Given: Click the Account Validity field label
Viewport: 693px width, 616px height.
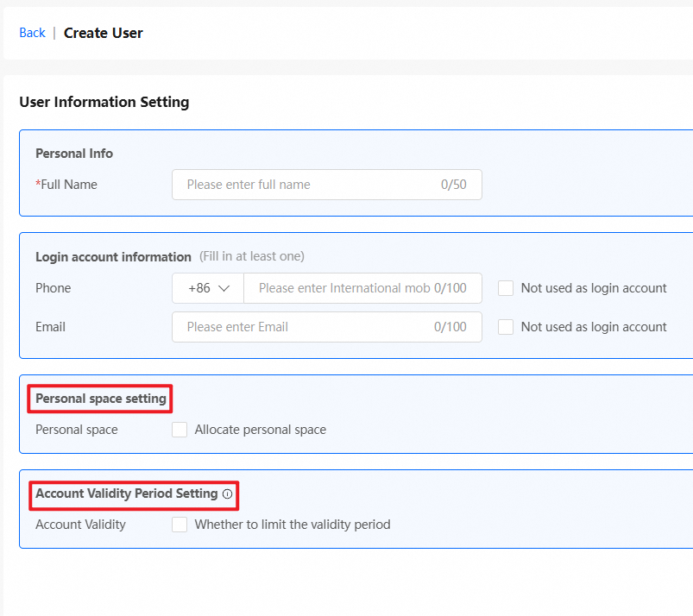Looking at the screenshot, I should click(80, 525).
